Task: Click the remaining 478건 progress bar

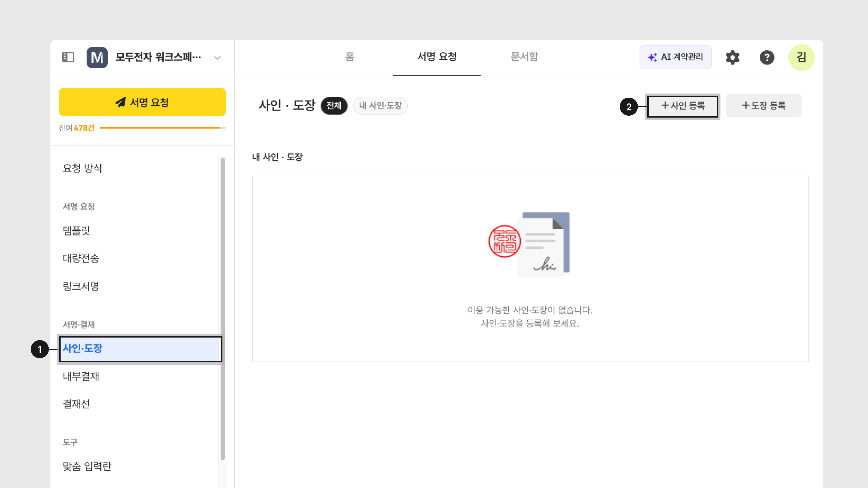Action: (x=163, y=128)
